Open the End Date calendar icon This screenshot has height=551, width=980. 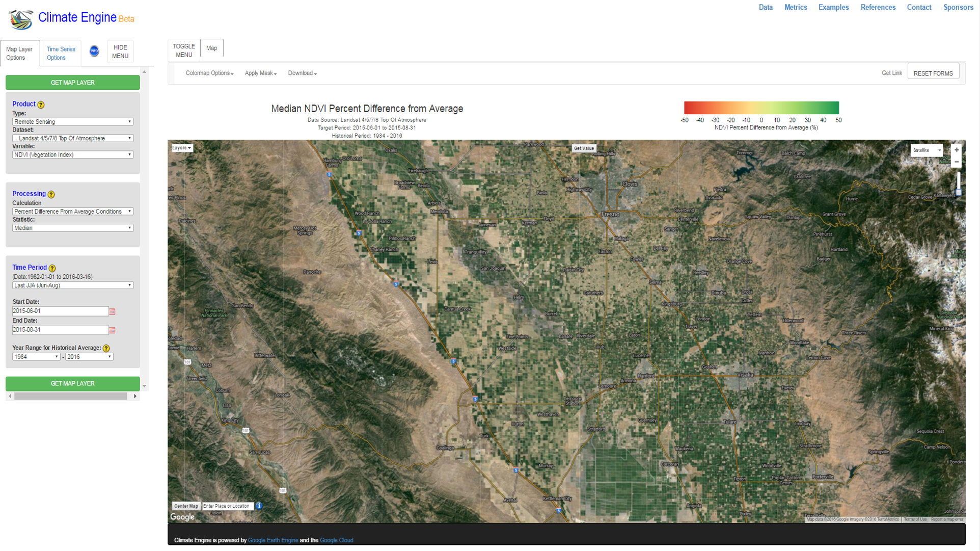(112, 330)
